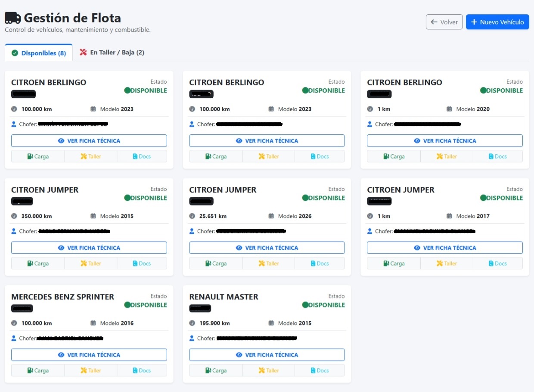Viewport: 534px width, 392px height.
Task: Open Docs for Citroen Berlingo 2020 card
Action: 498,156
